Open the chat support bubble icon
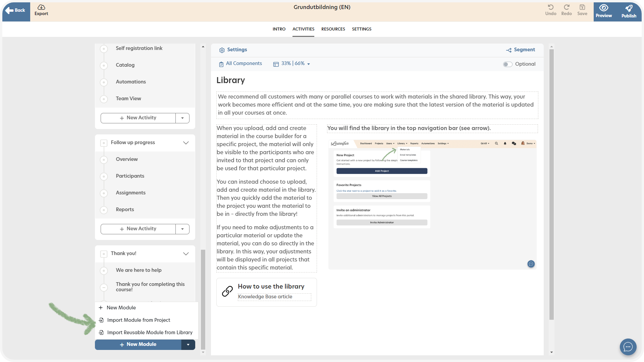This screenshot has height=362, width=644. tap(628, 347)
